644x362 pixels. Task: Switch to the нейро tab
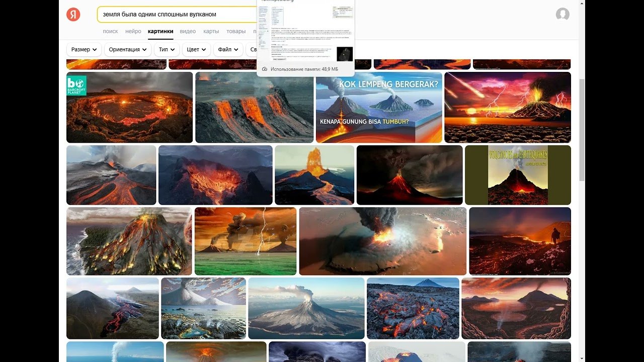133,31
